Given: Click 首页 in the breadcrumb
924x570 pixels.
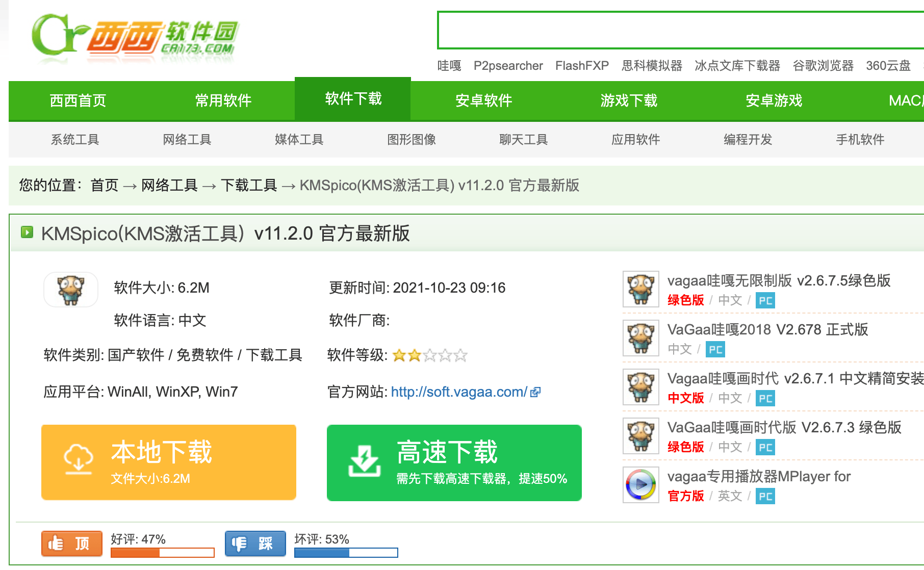Looking at the screenshot, I should click(x=105, y=185).
